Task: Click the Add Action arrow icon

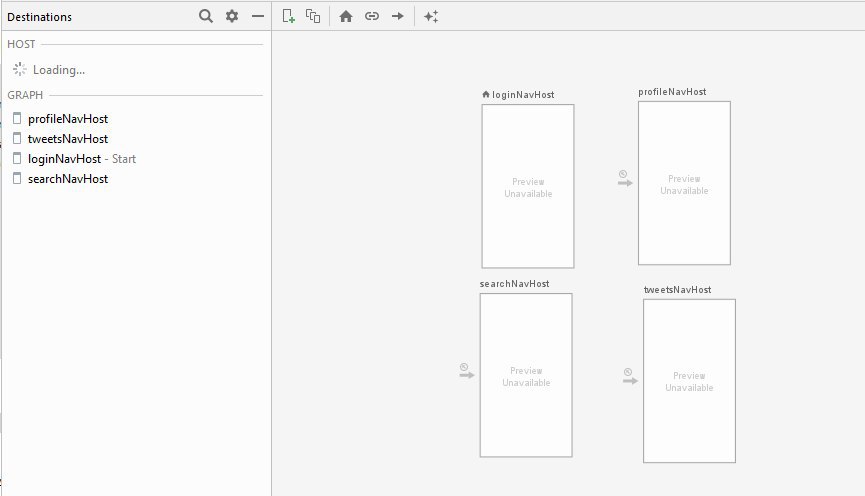Action: (398, 16)
